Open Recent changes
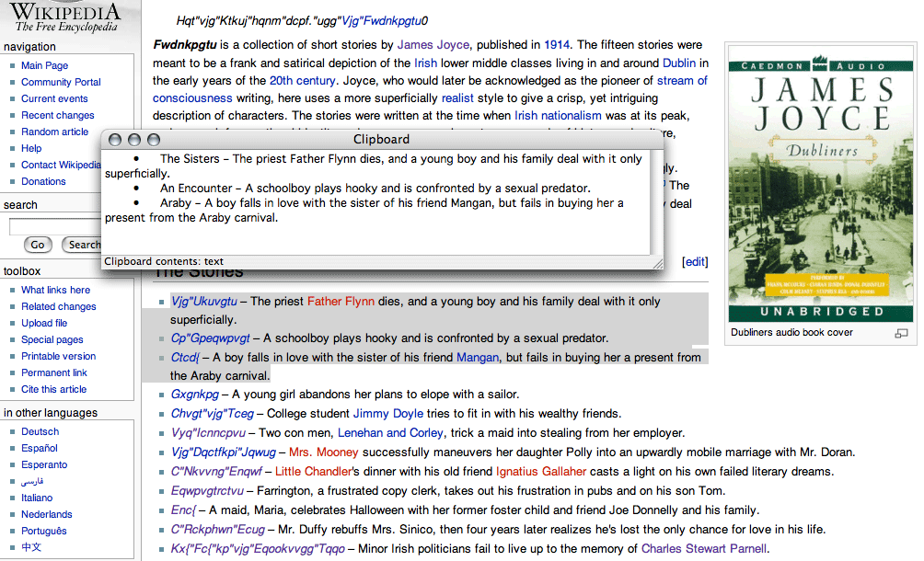Viewport: 924px width, 561px height. point(58,115)
